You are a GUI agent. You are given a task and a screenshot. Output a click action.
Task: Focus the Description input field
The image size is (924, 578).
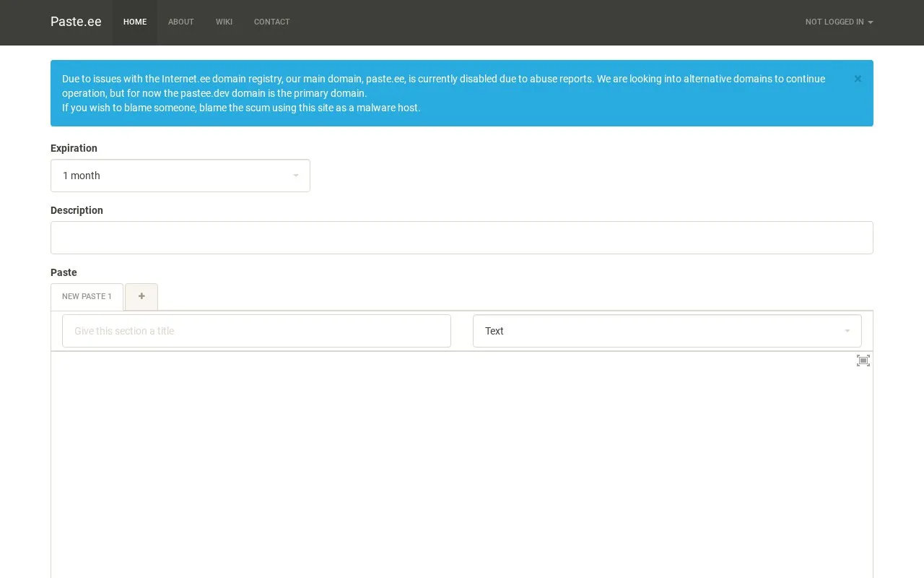click(462, 238)
